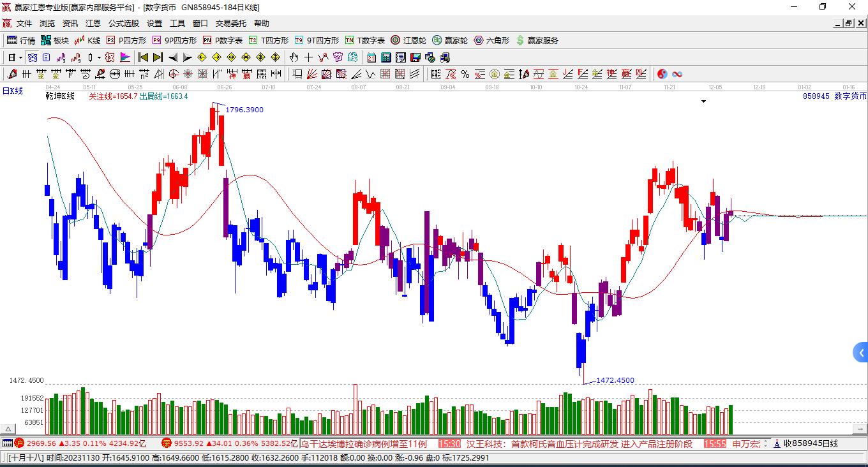The height and width of the screenshot is (467, 868).
Task: Open the 公式选股 menu
Action: pyautogui.click(x=124, y=24)
